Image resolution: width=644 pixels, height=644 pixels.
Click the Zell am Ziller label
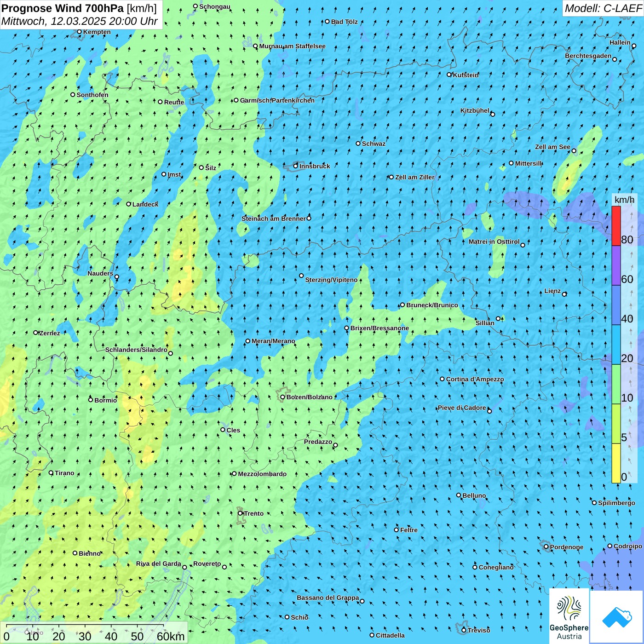click(414, 177)
